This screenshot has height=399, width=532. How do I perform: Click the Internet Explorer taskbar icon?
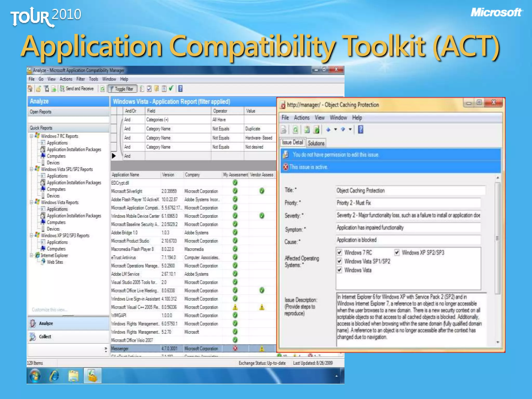tap(54, 376)
